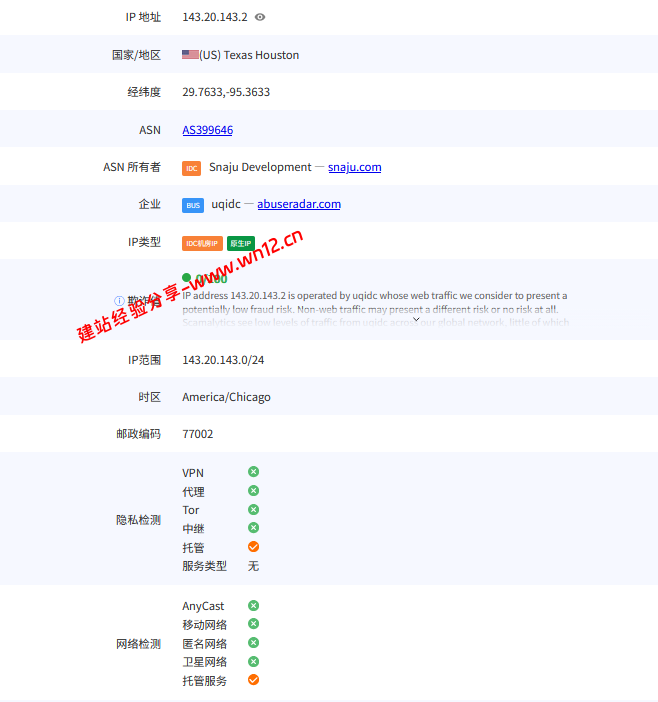Screen dimensions: 658x702
Task: Click the ASN 所有者 row label
Action: (x=132, y=167)
